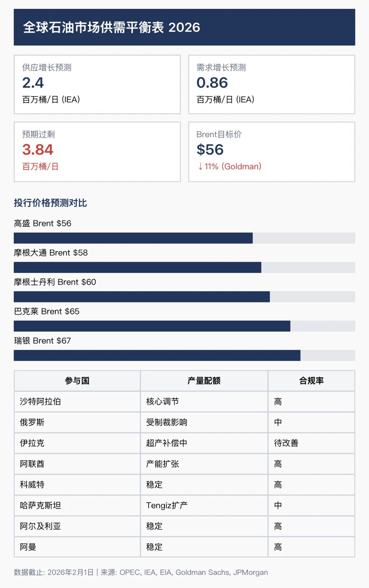The image size is (369, 588).
Task: Click the 待改善 compliance cell for 伊拉克
Action: pos(286,443)
